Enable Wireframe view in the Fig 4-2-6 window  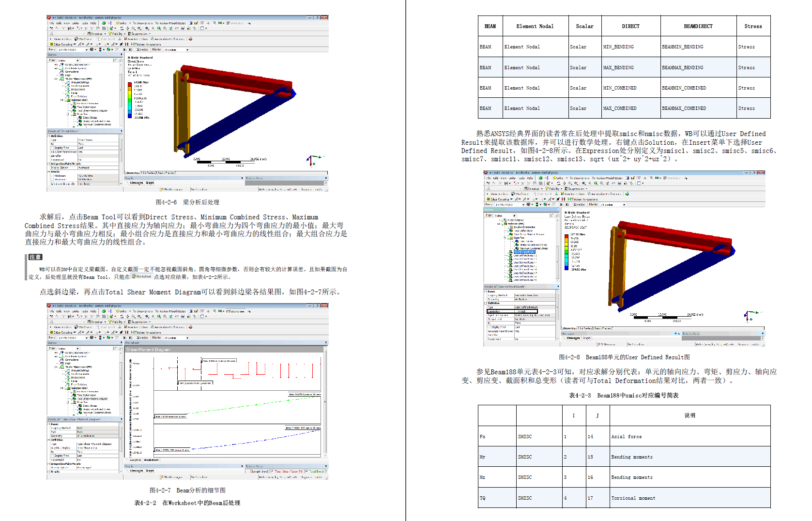[x=83, y=39]
